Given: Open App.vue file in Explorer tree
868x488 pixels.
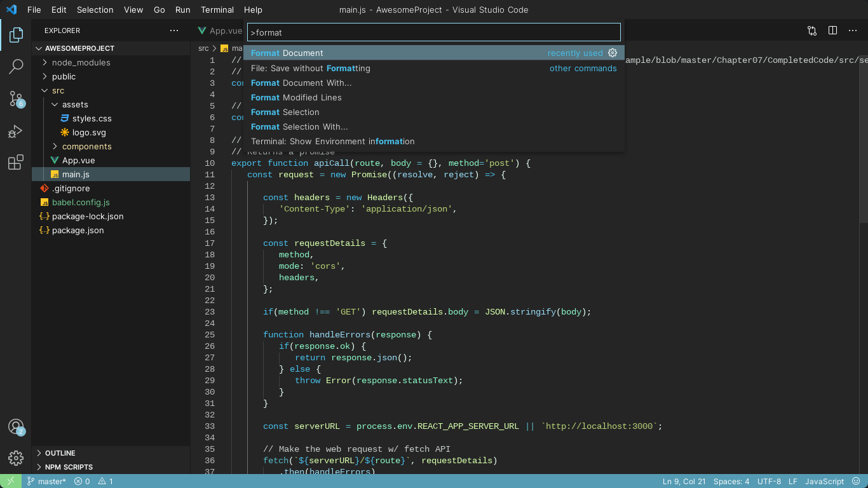Looking at the screenshot, I should click(111, 160).
